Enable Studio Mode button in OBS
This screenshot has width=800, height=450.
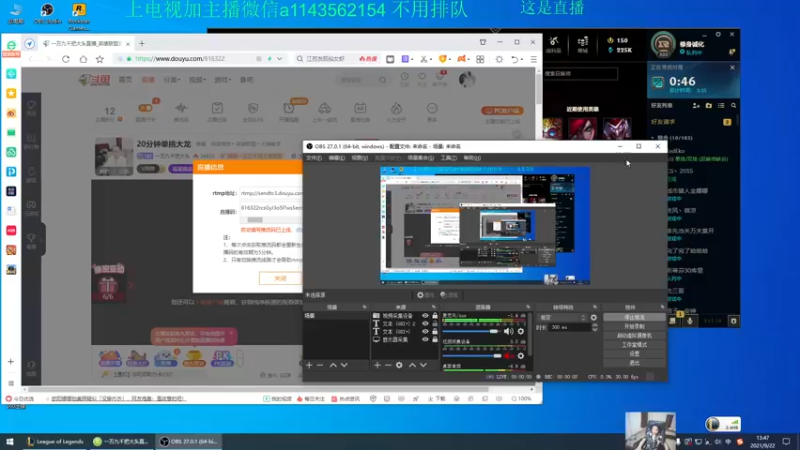click(634, 345)
